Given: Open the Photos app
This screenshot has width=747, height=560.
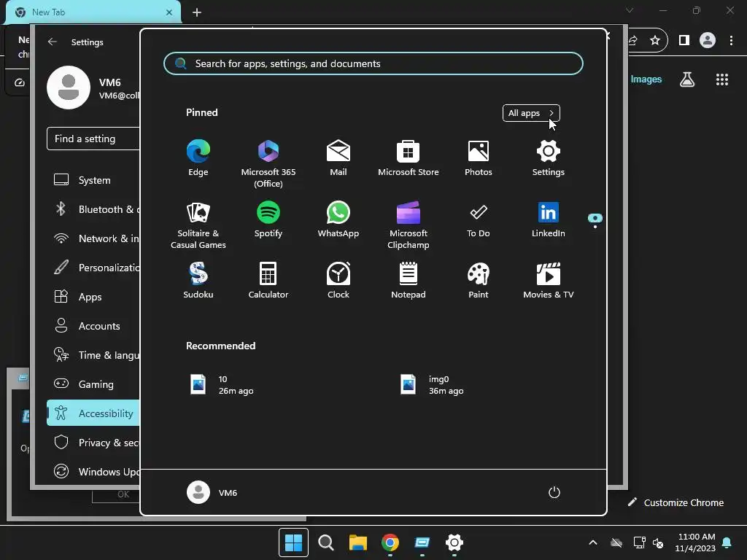Looking at the screenshot, I should click(479, 158).
